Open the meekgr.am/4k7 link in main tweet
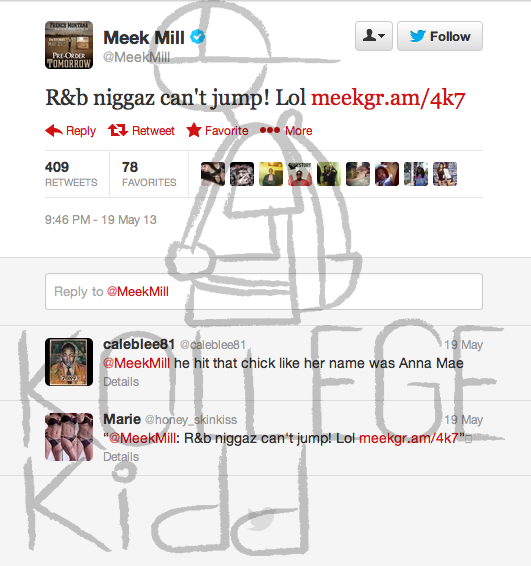 click(388, 98)
